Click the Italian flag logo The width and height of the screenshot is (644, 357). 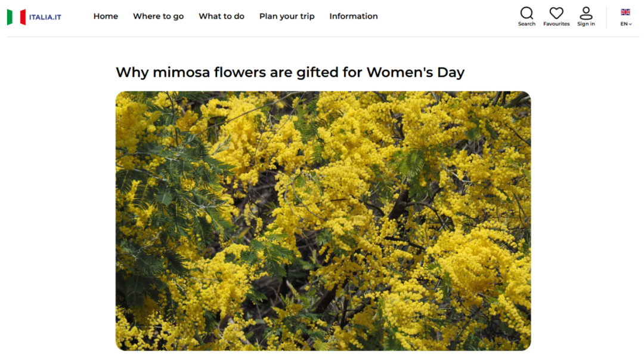(17, 17)
